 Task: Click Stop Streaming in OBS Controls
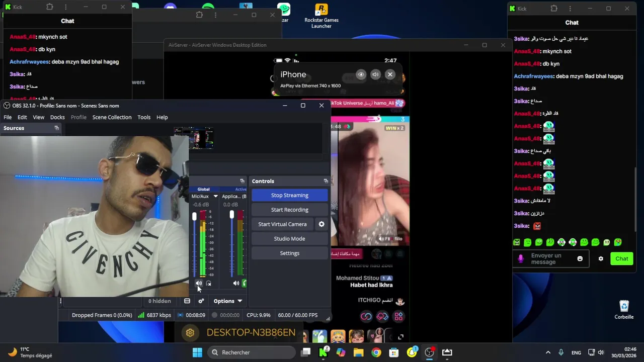point(289,195)
